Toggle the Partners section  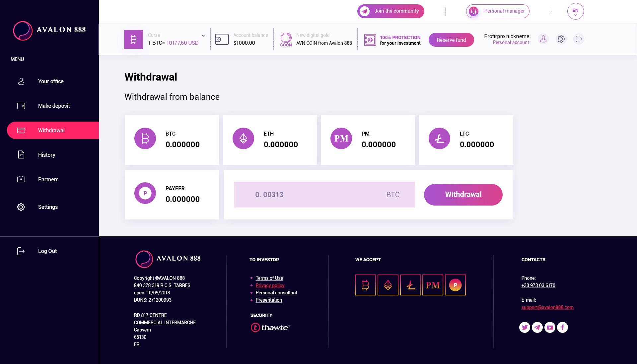pos(48,179)
